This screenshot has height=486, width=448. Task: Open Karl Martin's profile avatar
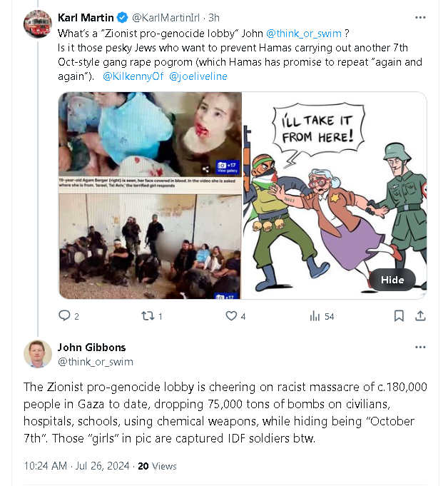tap(37, 25)
